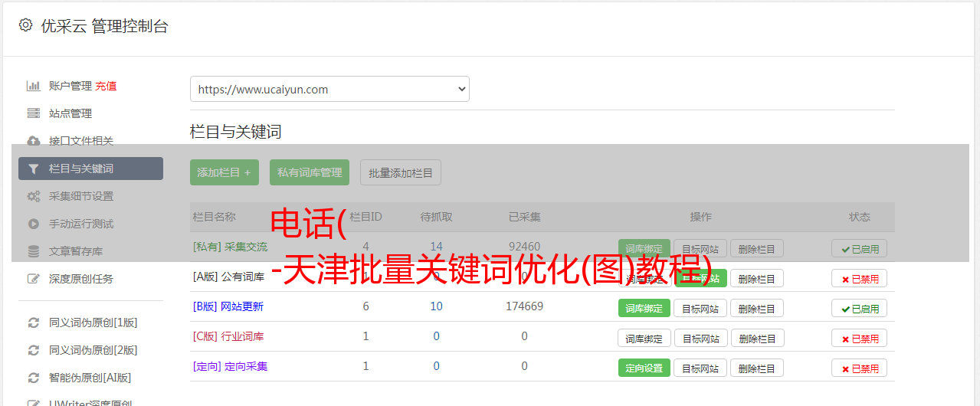Click 目标网站 in the 行业词库 row
980x406 pixels.
click(700, 338)
